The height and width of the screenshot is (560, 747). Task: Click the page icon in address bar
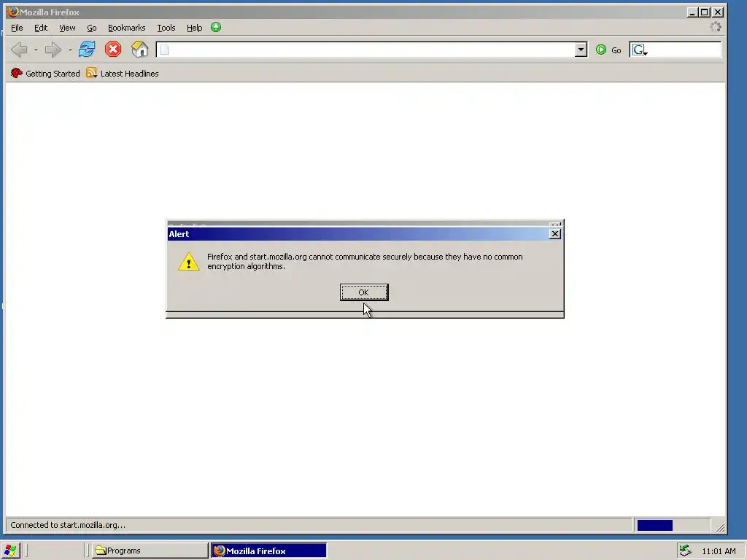point(164,50)
